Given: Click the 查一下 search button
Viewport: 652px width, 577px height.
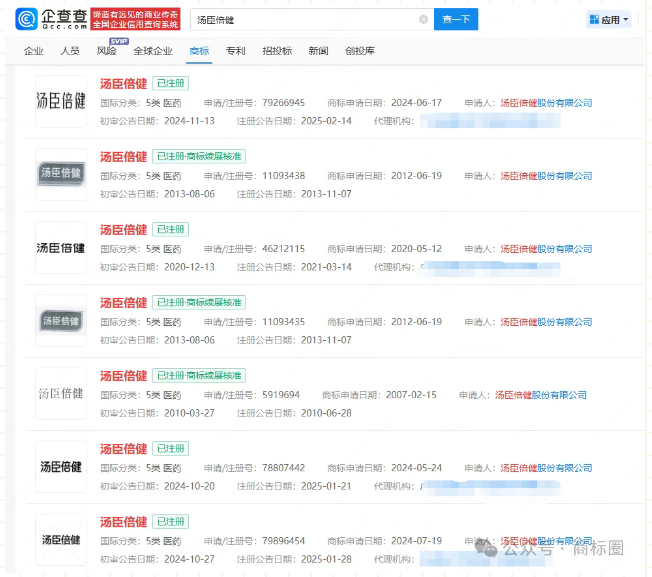Looking at the screenshot, I should click(455, 19).
